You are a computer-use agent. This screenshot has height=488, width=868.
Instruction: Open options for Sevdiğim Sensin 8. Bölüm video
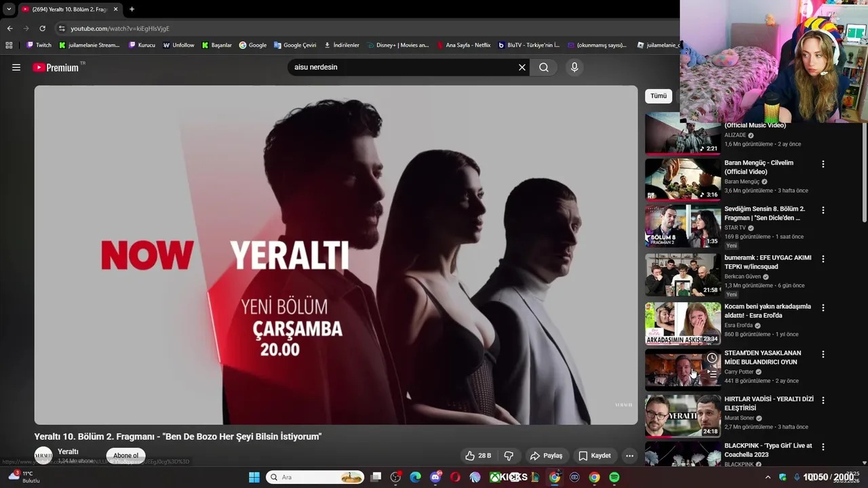click(823, 210)
